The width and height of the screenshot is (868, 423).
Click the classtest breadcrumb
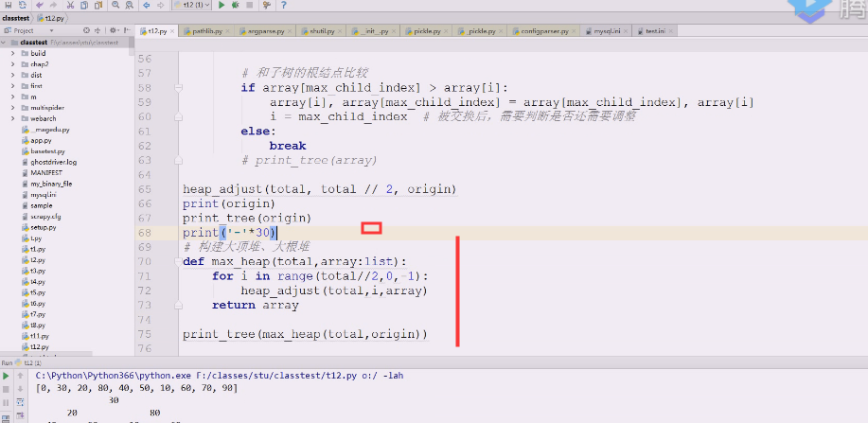[x=15, y=18]
